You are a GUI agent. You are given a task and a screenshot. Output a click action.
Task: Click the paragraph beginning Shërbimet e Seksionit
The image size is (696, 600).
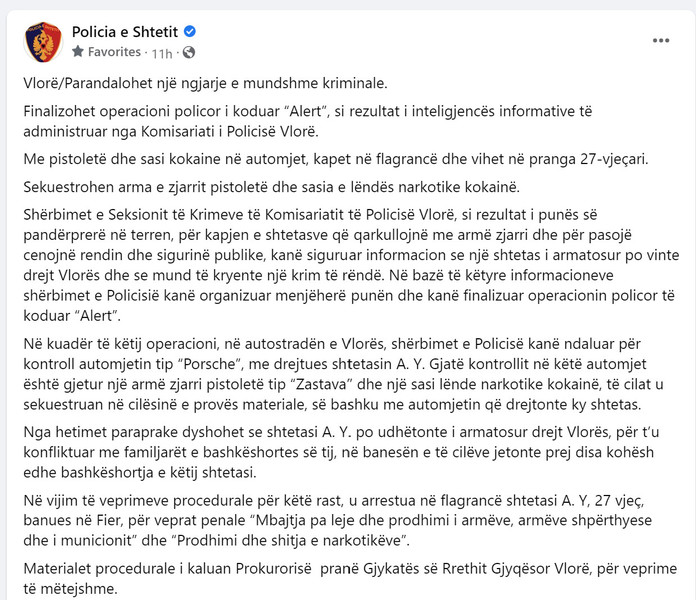click(x=351, y=265)
